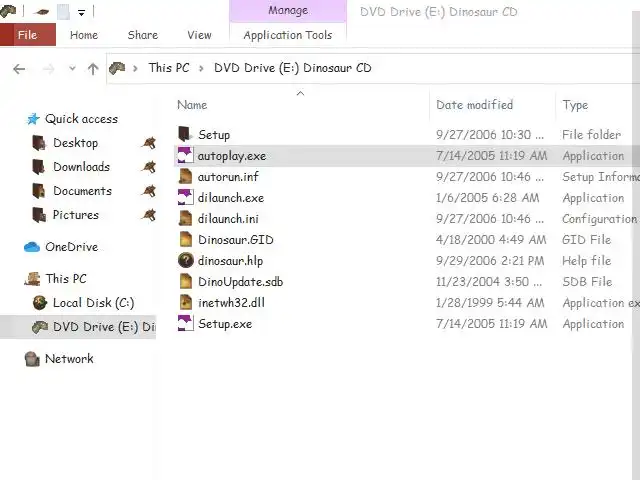Click the Network icon in sidebar
This screenshot has height=480, width=640.
32,359
